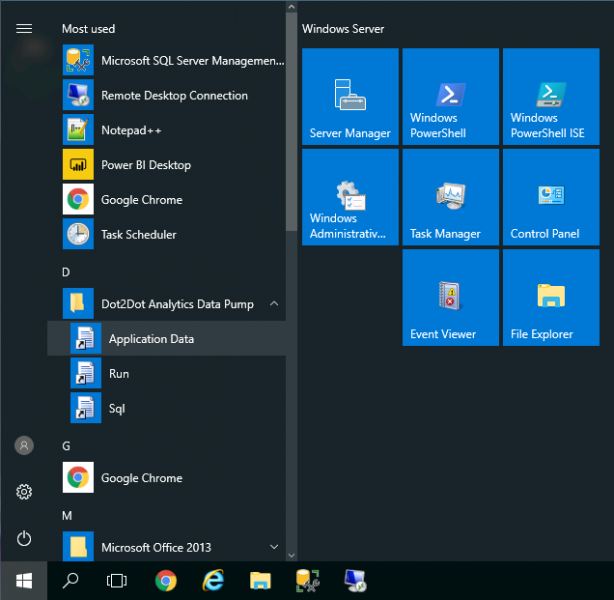Open File Explorer tile

click(x=550, y=297)
